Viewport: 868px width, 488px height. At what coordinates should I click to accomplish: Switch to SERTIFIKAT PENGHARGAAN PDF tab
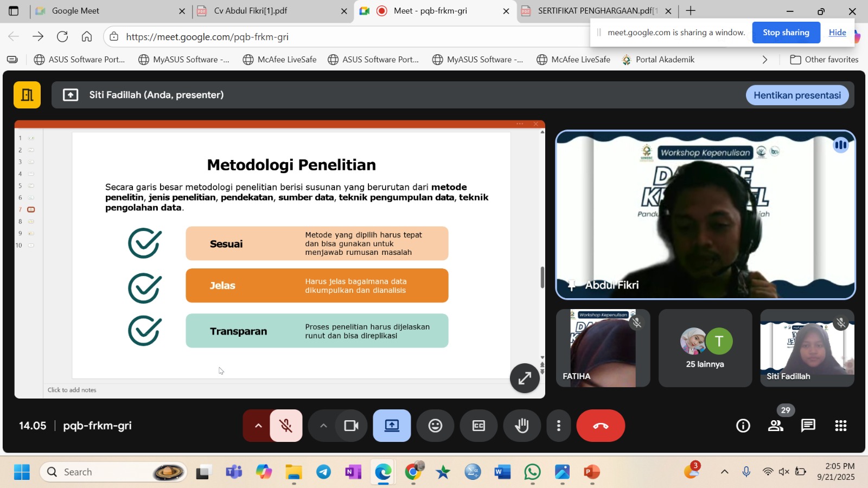tap(597, 11)
